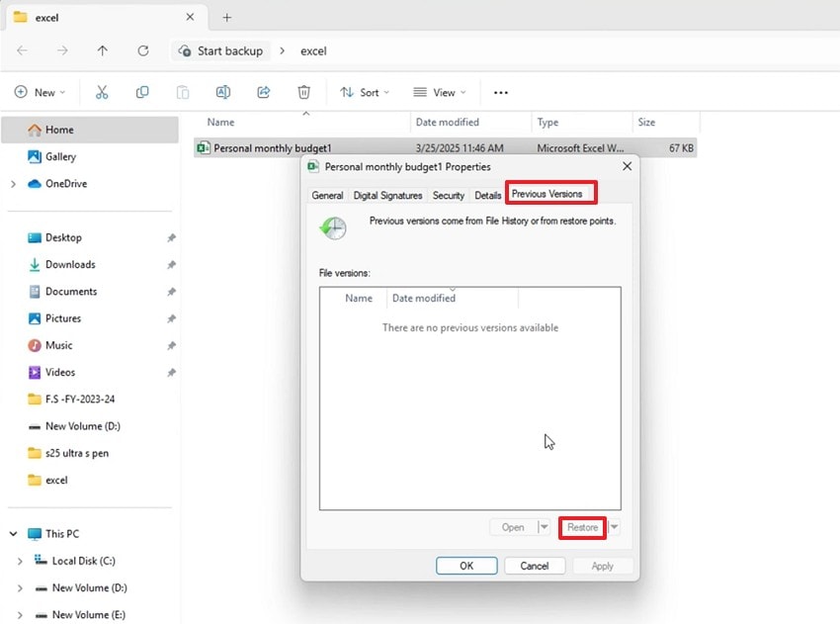Open the Restore split-button arrow
This screenshot has width=840, height=624.
[x=614, y=528]
